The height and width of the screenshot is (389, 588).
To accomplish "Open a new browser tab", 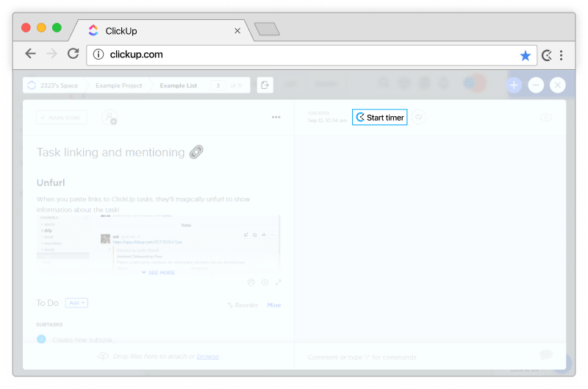I will tap(267, 29).
